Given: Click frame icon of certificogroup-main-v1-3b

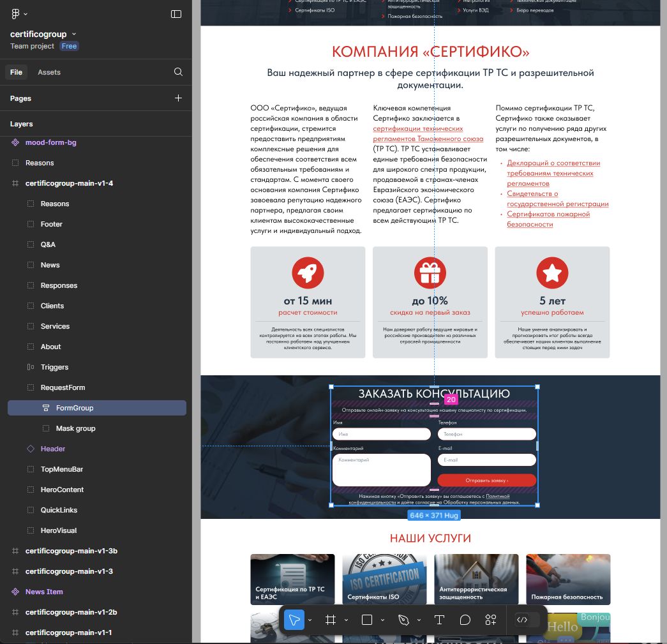Looking at the screenshot, I should [15, 551].
